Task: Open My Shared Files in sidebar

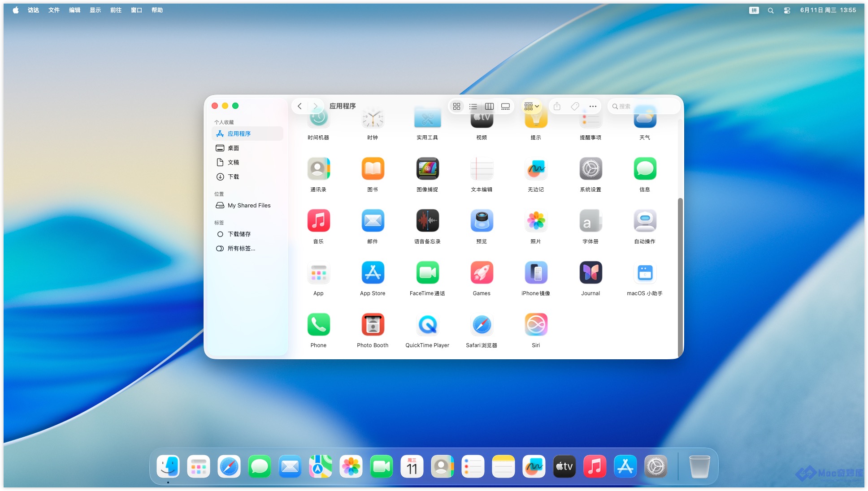Action: point(247,205)
